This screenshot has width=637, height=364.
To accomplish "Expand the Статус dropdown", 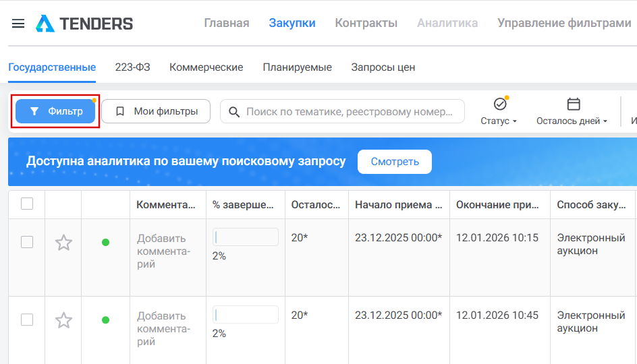I will point(499,121).
